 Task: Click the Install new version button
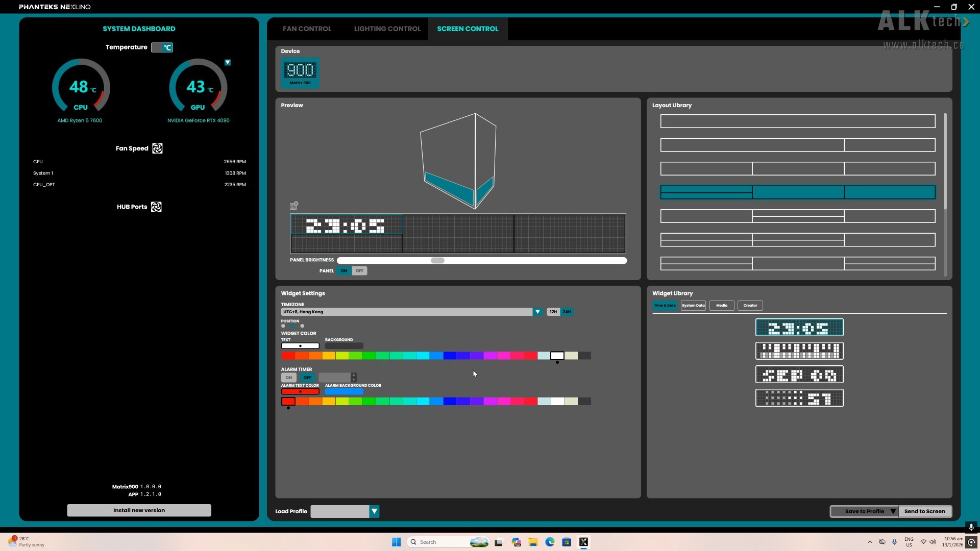click(x=139, y=510)
